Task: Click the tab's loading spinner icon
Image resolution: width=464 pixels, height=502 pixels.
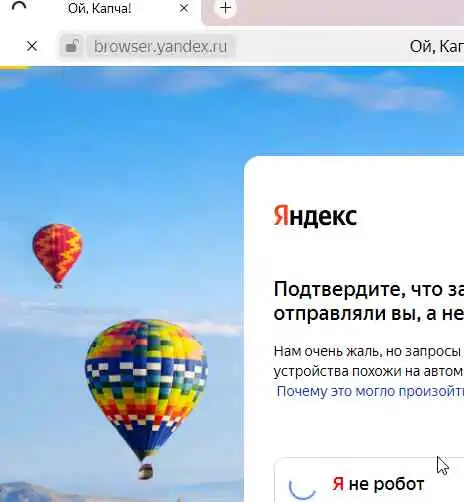Action: (x=19, y=7)
